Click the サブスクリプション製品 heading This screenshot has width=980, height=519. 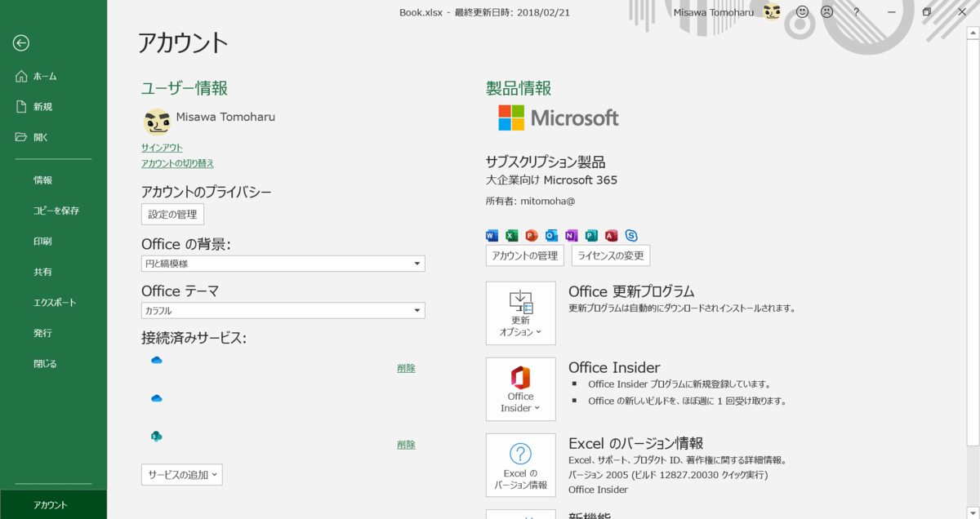(x=546, y=162)
